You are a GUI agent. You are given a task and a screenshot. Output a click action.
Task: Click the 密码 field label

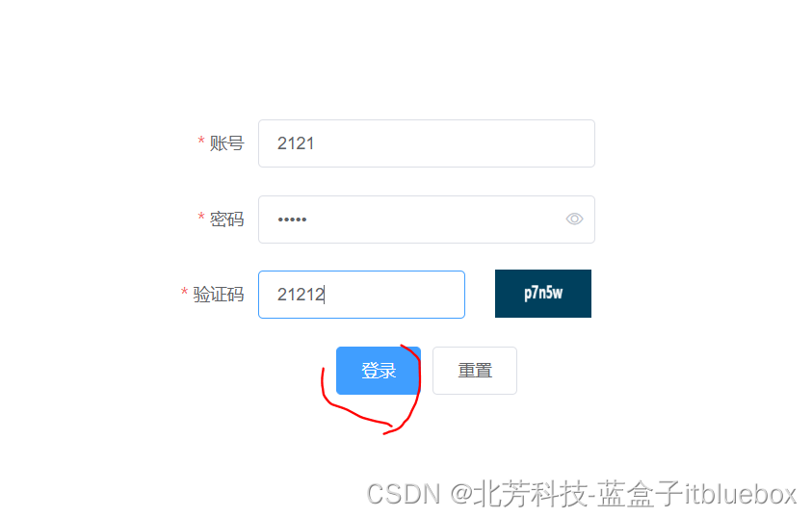[226, 220]
